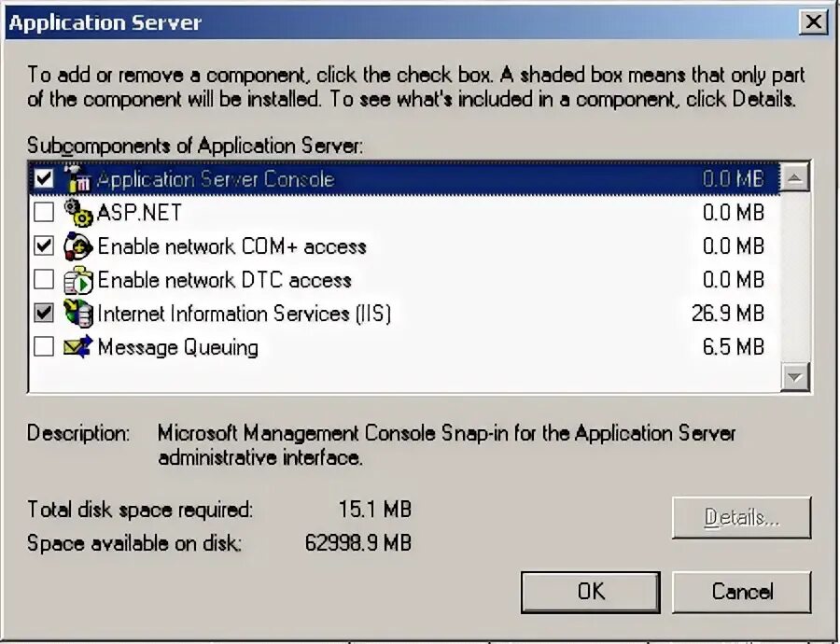Enable the ASP.NET checkbox
The width and height of the screenshot is (840, 644).
[x=44, y=212]
